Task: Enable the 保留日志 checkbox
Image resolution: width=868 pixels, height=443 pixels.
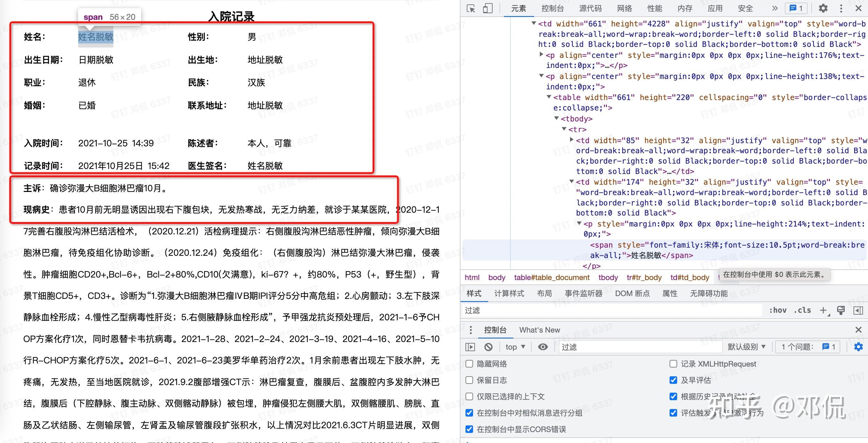Action: point(469,380)
